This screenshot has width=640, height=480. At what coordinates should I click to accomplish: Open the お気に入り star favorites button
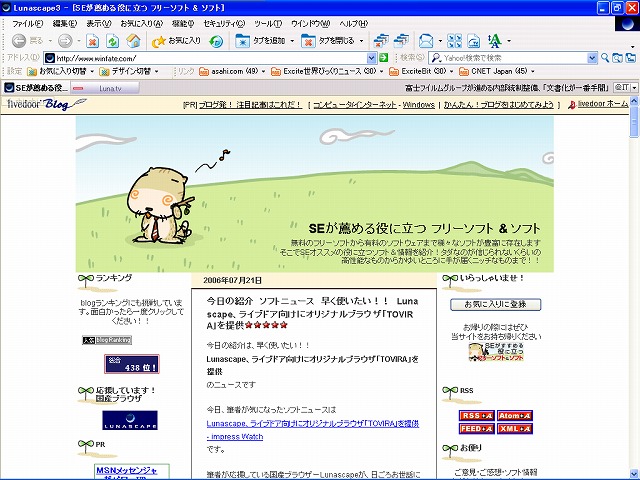point(176,41)
